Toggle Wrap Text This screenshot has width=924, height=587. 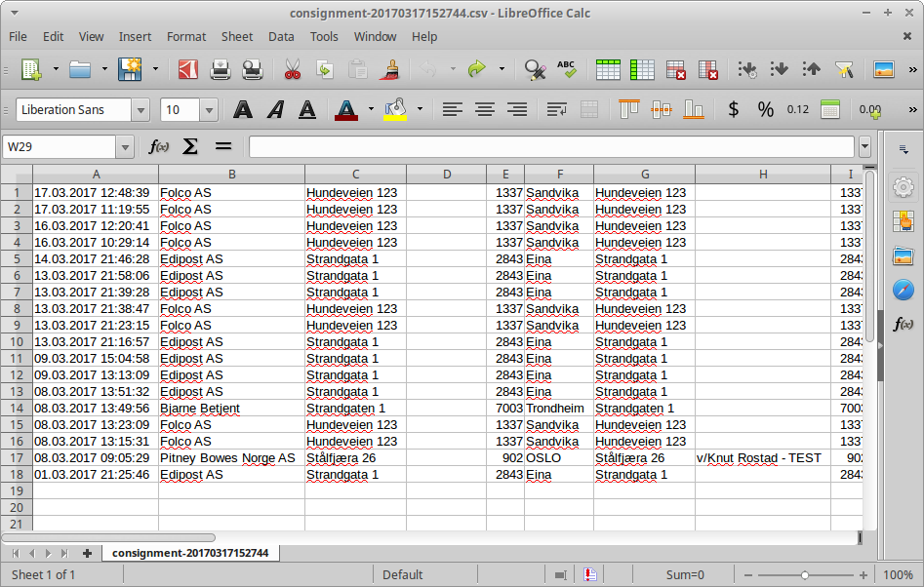tap(557, 109)
